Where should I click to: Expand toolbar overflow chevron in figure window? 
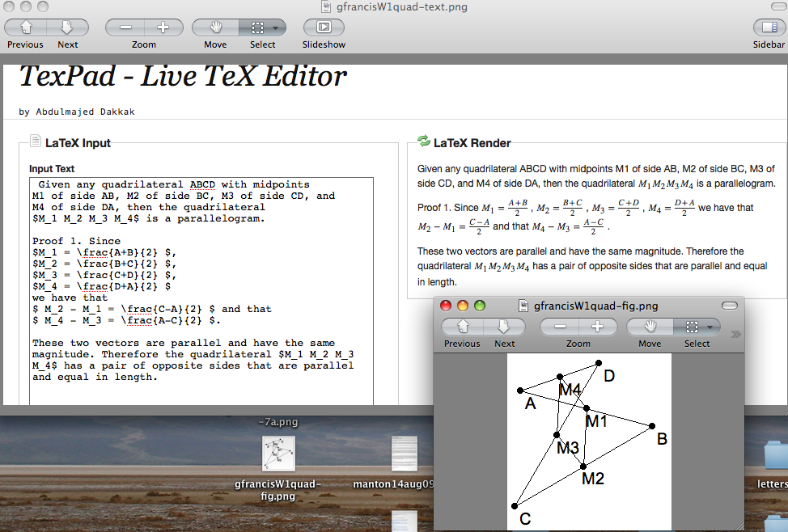[735, 333]
